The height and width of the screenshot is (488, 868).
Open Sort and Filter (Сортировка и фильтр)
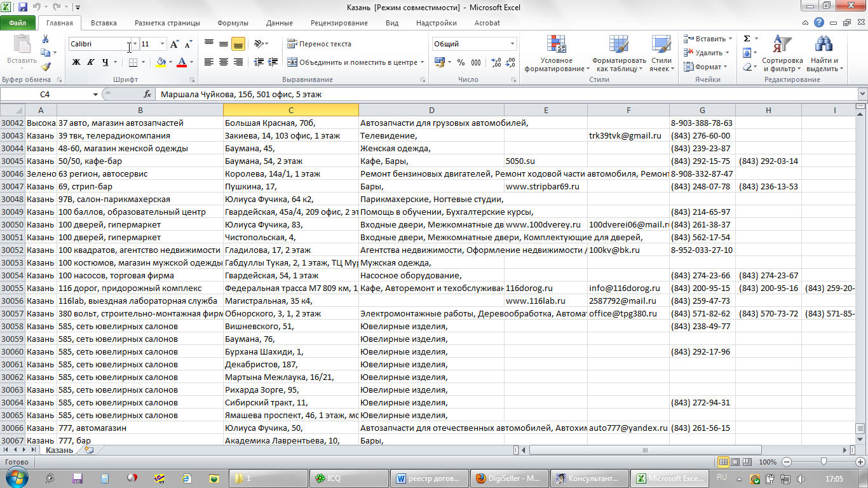point(782,54)
